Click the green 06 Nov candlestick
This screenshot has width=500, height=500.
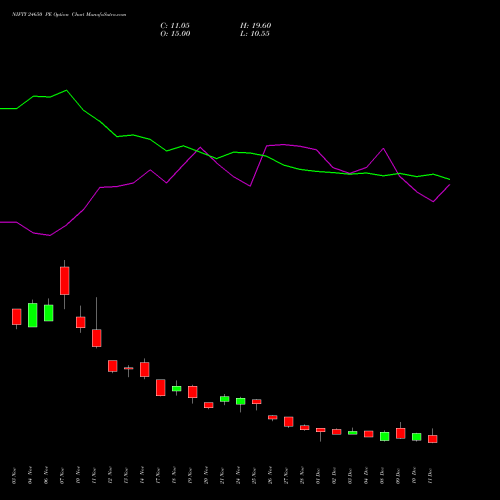pyautogui.click(x=49, y=313)
